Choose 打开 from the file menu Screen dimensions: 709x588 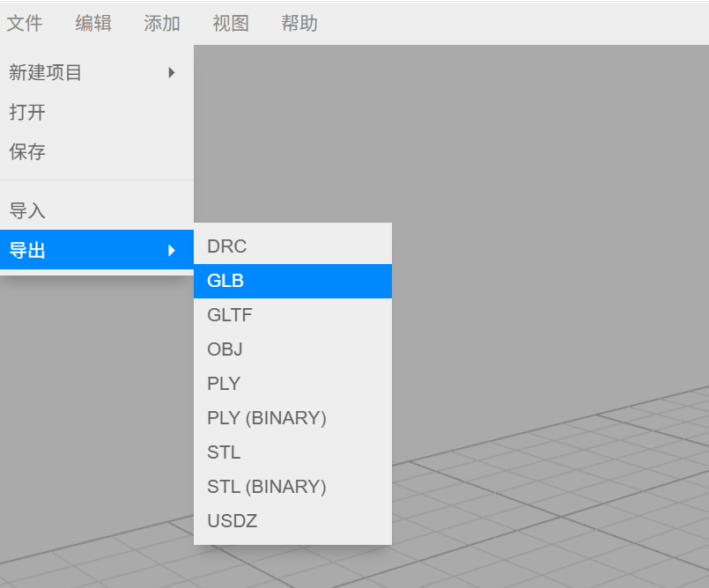(x=27, y=113)
